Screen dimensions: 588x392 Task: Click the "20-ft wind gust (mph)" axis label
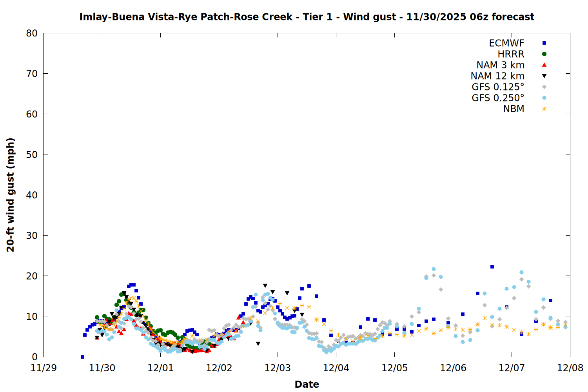11,195
